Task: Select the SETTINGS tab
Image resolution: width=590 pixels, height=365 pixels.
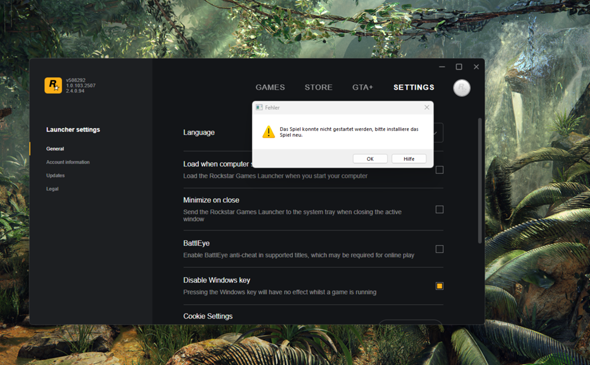Action: 414,87
